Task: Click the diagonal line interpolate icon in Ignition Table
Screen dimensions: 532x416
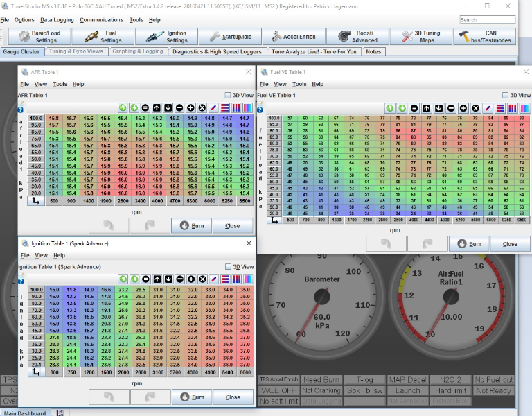Action: pyautogui.click(x=213, y=279)
